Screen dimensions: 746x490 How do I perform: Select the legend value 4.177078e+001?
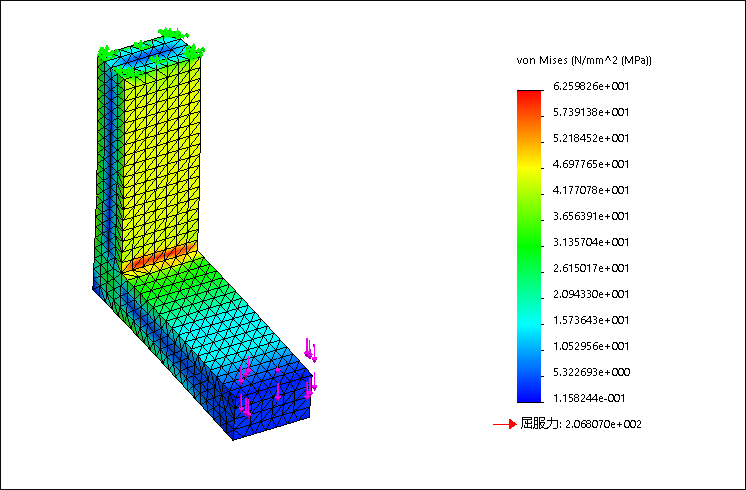pyautogui.click(x=591, y=190)
